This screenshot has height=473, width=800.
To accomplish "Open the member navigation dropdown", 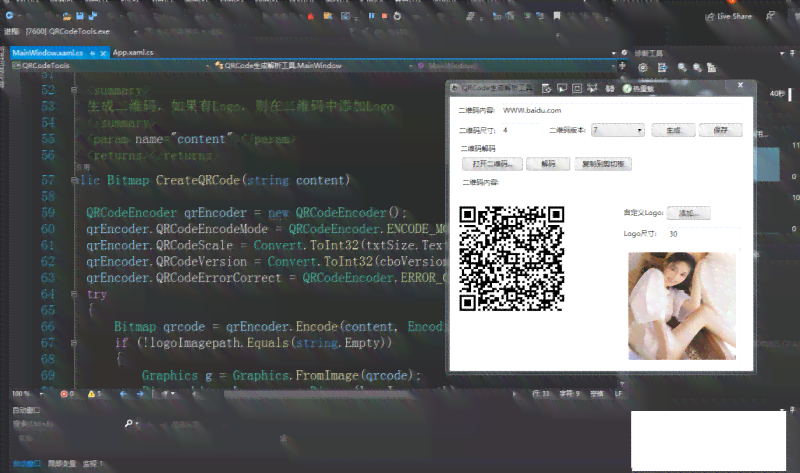I will [516, 66].
